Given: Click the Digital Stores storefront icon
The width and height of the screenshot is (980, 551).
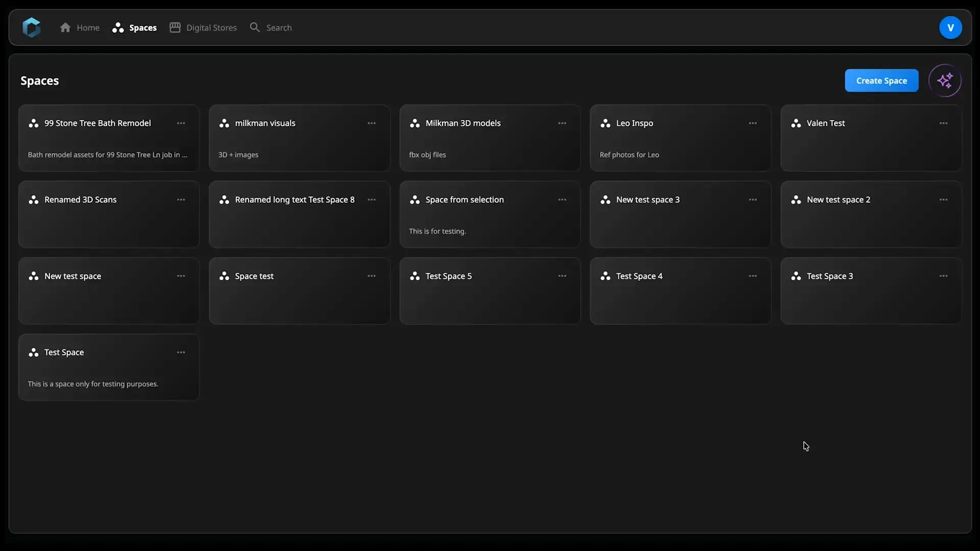Looking at the screenshot, I should click(x=175, y=28).
